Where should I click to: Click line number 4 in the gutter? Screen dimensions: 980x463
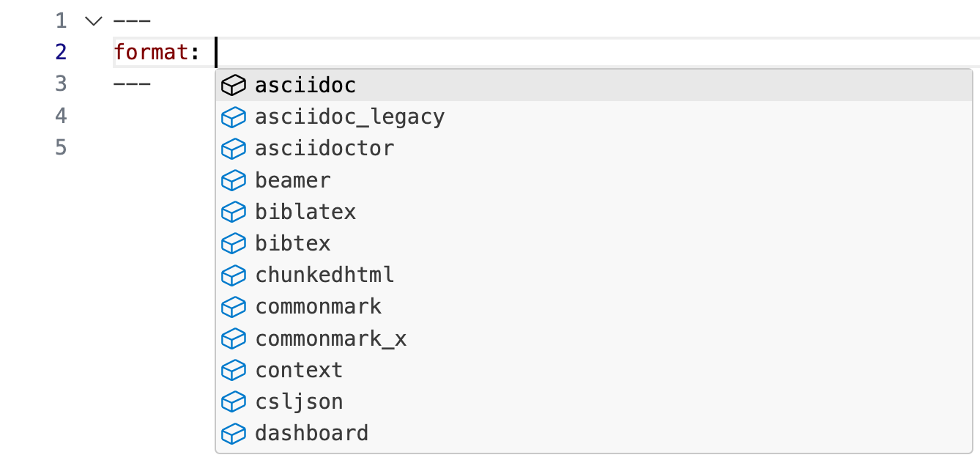tap(61, 116)
